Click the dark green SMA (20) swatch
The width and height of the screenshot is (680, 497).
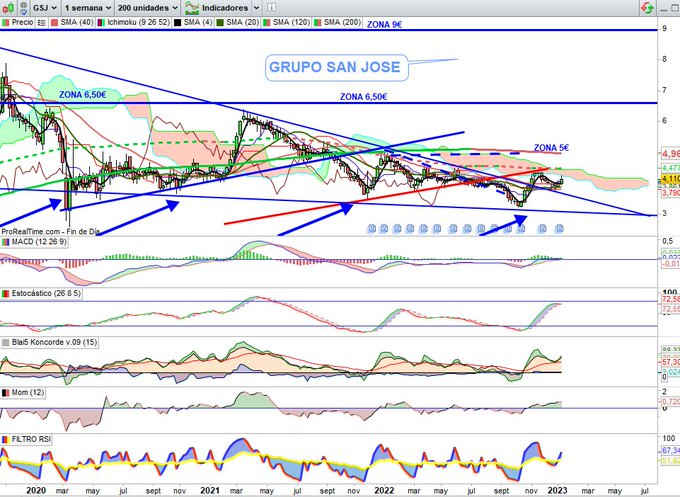pyautogui.click(x=220, y=23)
